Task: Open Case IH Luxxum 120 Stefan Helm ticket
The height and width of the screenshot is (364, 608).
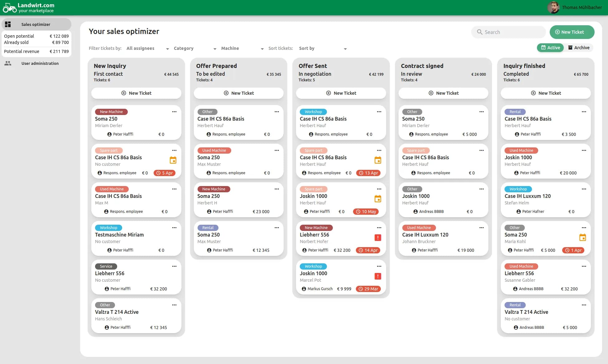Action: click(546, 200)
